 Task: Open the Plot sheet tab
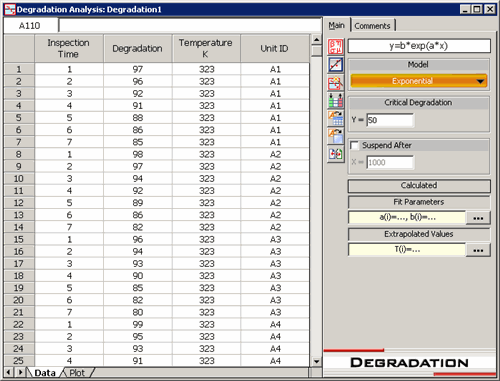tap(77, 373)
